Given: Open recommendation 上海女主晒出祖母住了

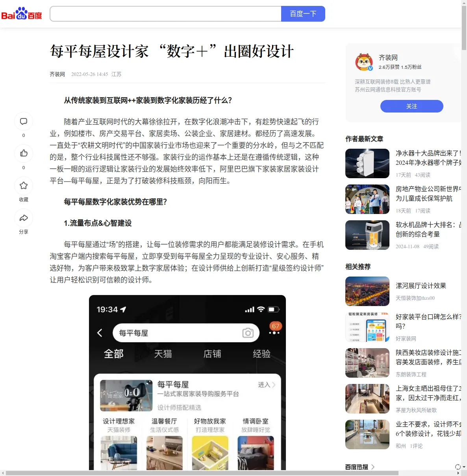Looking at the screenshot, I should tap(428, 393).
